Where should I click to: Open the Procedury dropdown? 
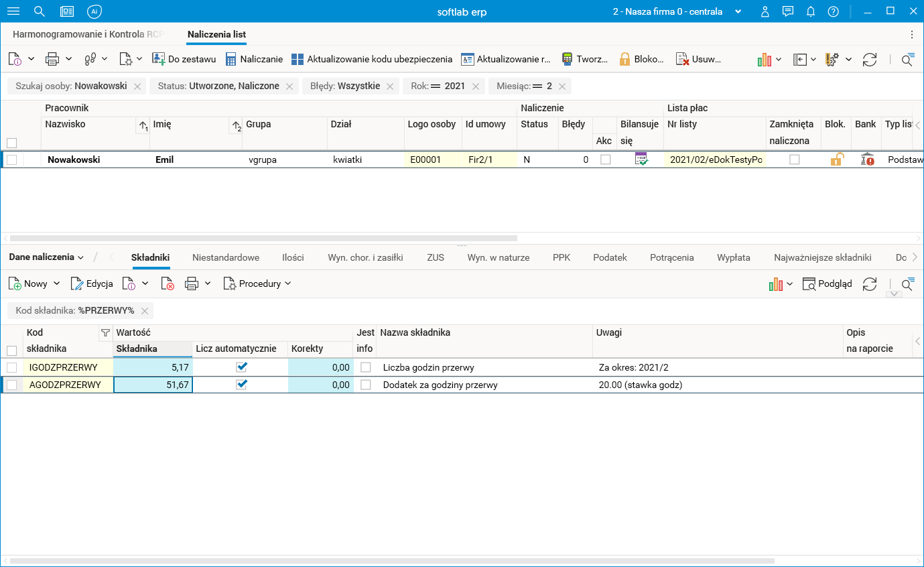pos(258,283)
